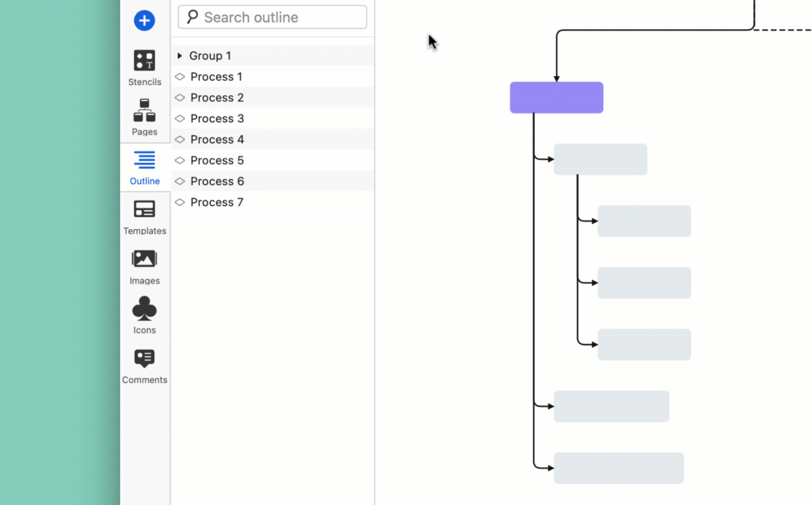Expand the Group 1 tree item

point(180,55)
